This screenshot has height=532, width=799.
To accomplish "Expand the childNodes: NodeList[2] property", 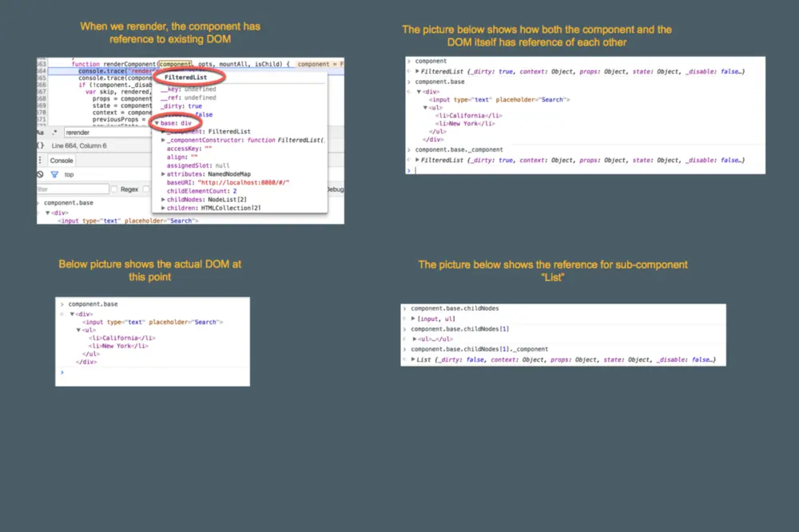I will click(x=163, y=200).
